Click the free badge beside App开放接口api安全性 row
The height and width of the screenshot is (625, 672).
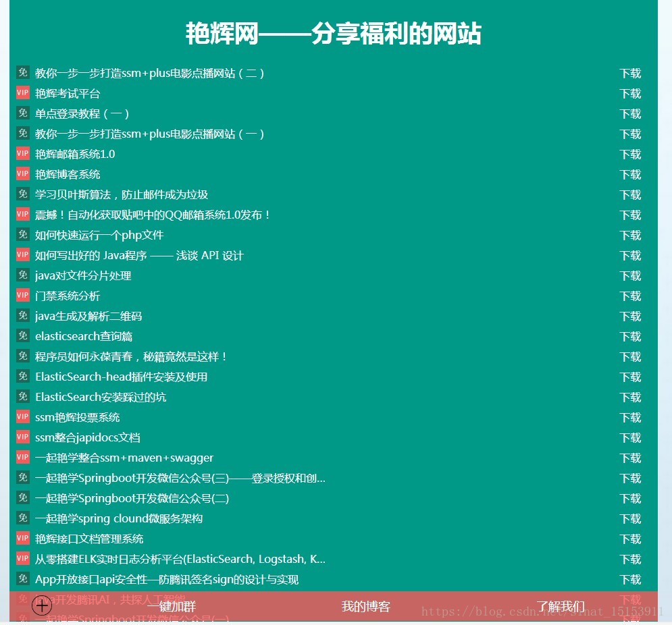click(x=23, y=578)
